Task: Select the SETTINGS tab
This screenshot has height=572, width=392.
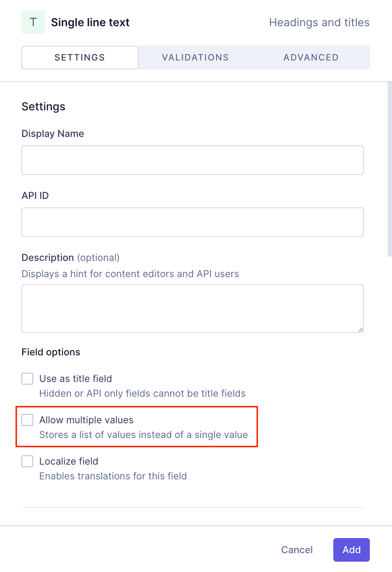Action: pyautogui.click(x=79, y=58)
